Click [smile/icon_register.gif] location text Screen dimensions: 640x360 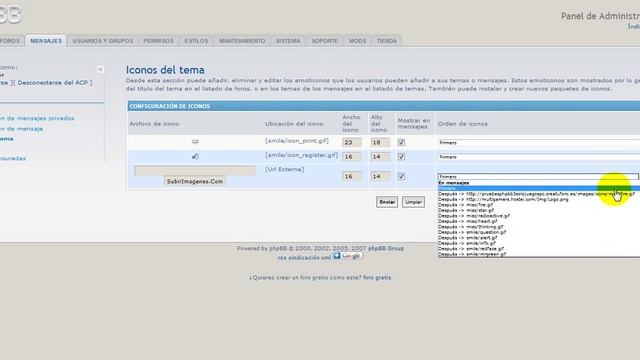click(x=301, y=155)
